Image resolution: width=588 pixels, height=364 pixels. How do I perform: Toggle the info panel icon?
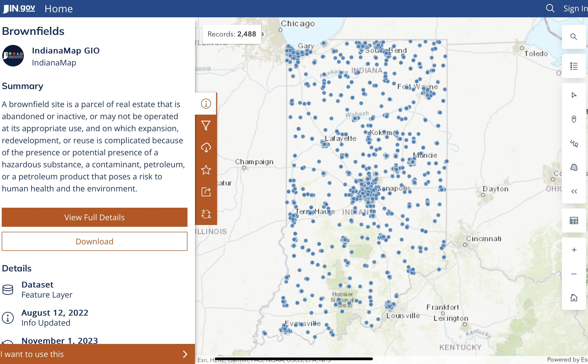pos(206,104)
